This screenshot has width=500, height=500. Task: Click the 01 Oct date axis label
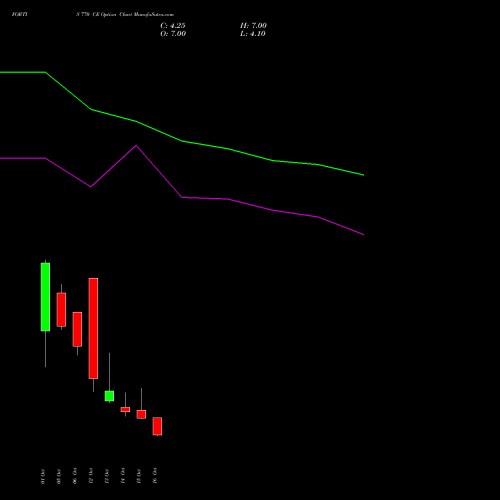tap(43, 476)
